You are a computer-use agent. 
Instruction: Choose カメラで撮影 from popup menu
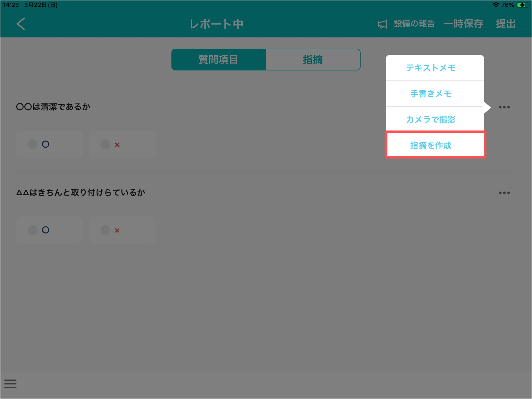coord(431,119)
